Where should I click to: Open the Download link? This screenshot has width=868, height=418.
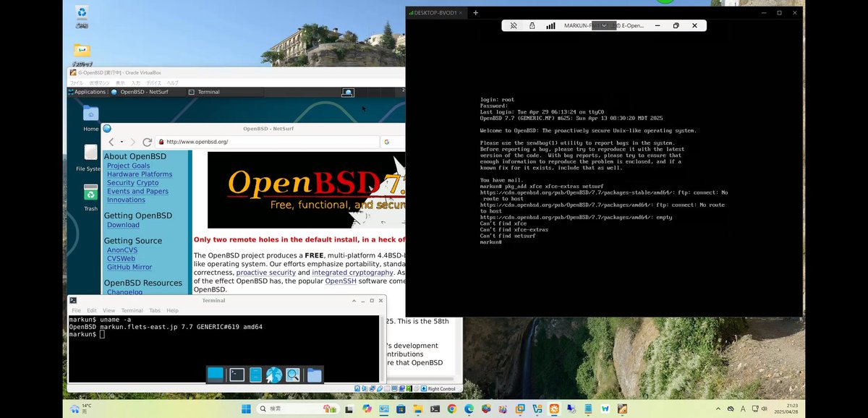(x=123, y=225)
